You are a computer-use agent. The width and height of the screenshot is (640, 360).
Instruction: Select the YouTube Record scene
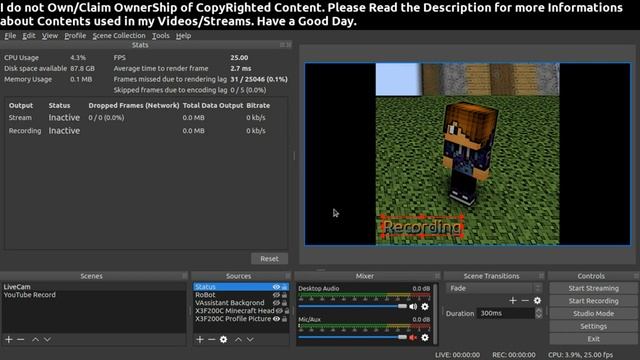click(x=94, y=295)
